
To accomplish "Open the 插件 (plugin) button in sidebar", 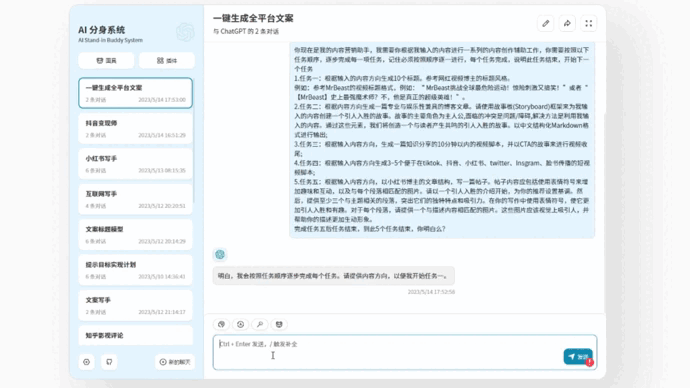I will (x=167, y=60).
